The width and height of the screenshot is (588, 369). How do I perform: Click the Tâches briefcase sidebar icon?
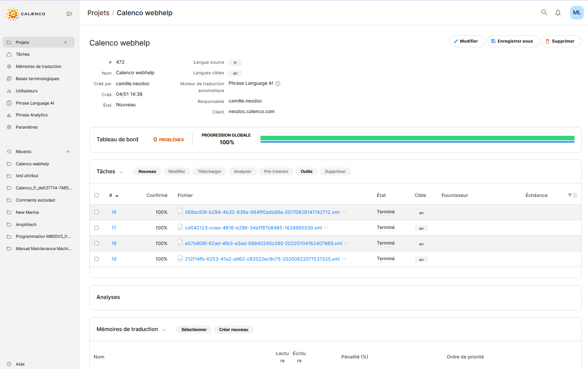click(9, 54)
